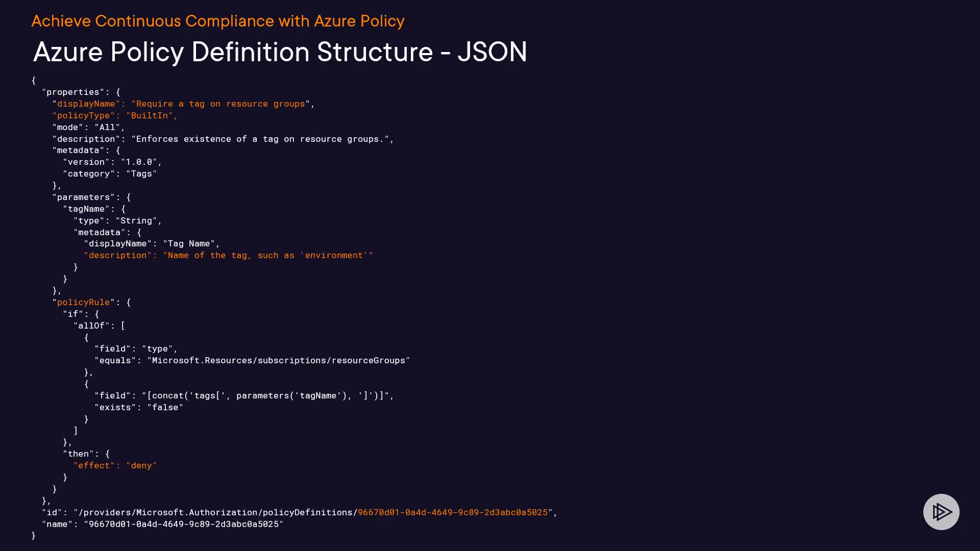Click the 'name' line at the bottom

[162, 524]
